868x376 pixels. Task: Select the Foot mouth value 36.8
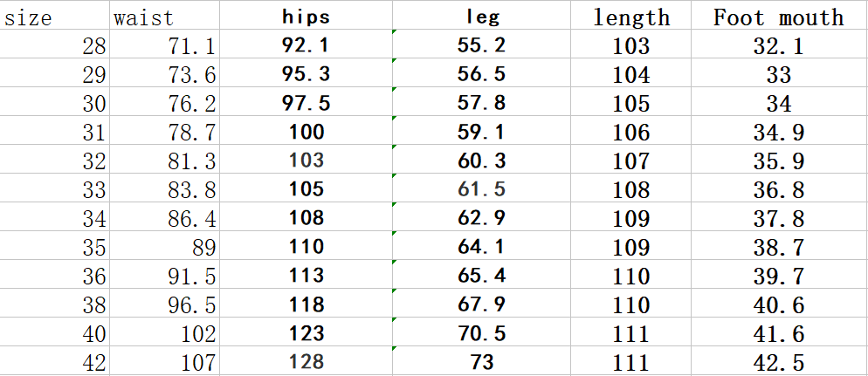778,190
